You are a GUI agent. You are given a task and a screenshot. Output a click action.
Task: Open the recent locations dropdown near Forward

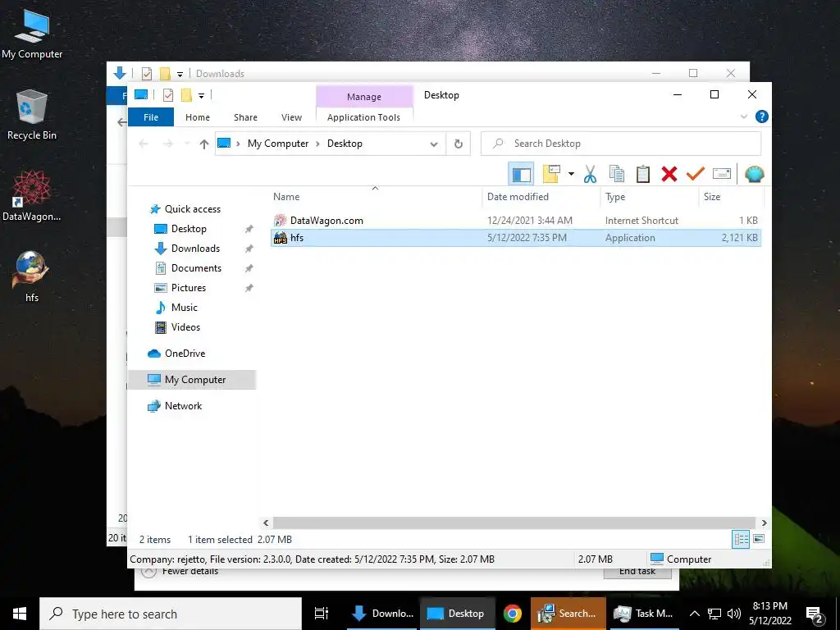[x=186, y=144]
